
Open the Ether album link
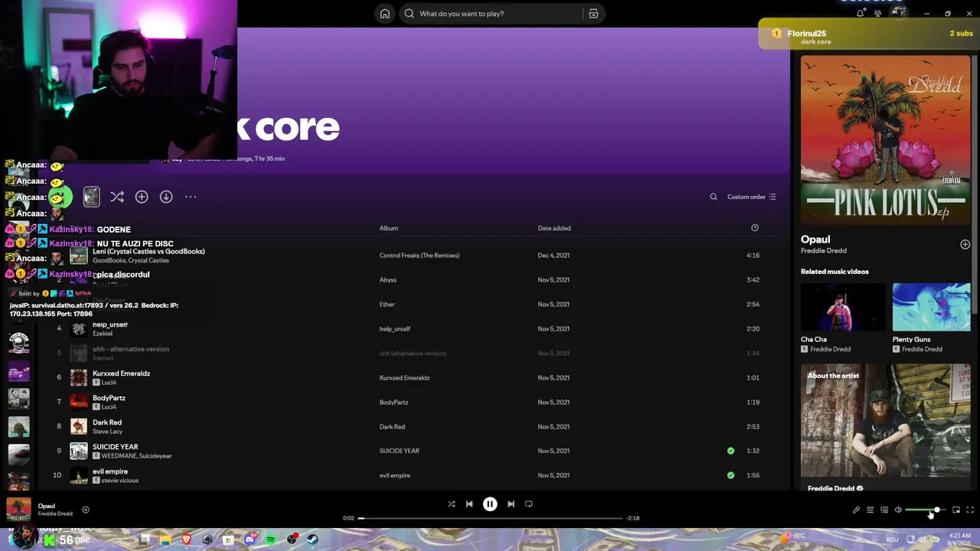(x=387, y=305)
